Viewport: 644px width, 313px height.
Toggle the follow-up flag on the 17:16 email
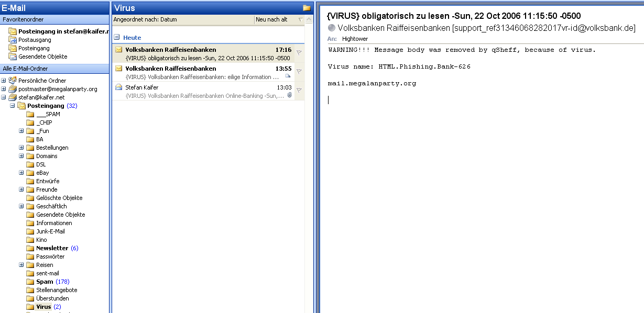click(299, 52)
